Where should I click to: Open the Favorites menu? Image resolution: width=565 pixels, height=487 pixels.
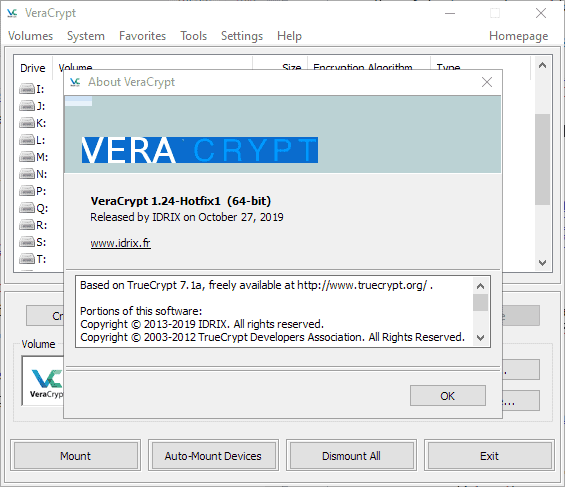click(x=142, y=36)
